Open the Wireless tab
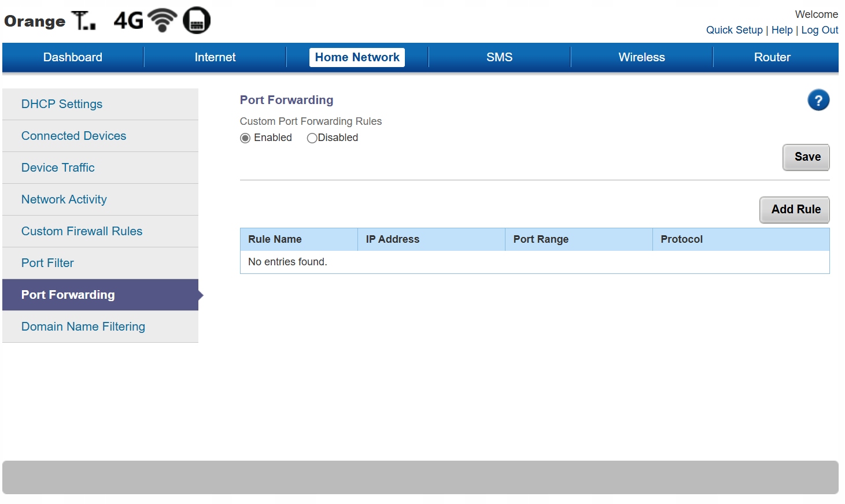Screen dimensions: 845x504 click(x=641, y=57)
